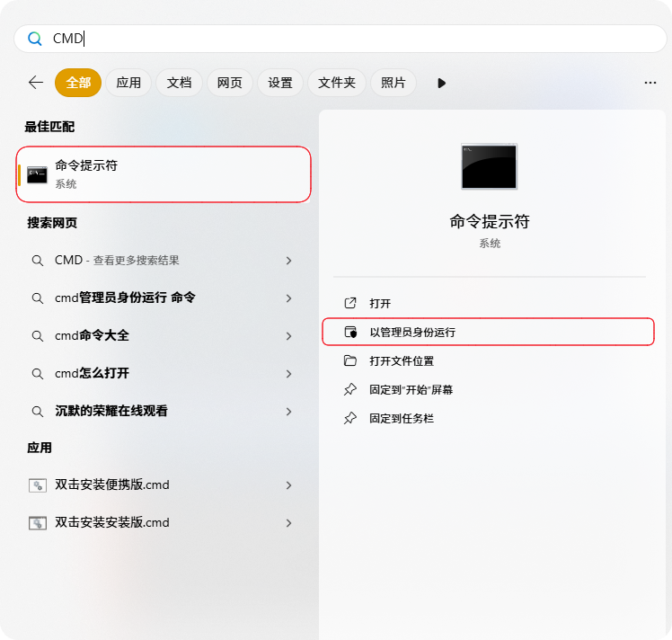672x640 pixels.
Task: Click the three-dot more options icon
Action: coord(650,83)
